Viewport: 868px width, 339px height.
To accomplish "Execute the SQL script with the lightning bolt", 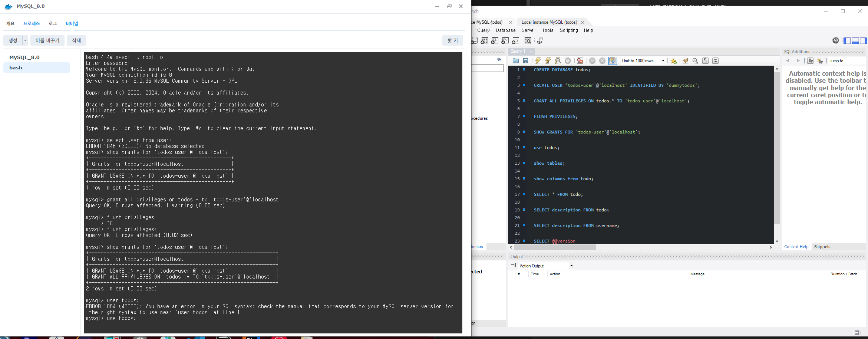I will pyautogui.click(x=538, y=61).
